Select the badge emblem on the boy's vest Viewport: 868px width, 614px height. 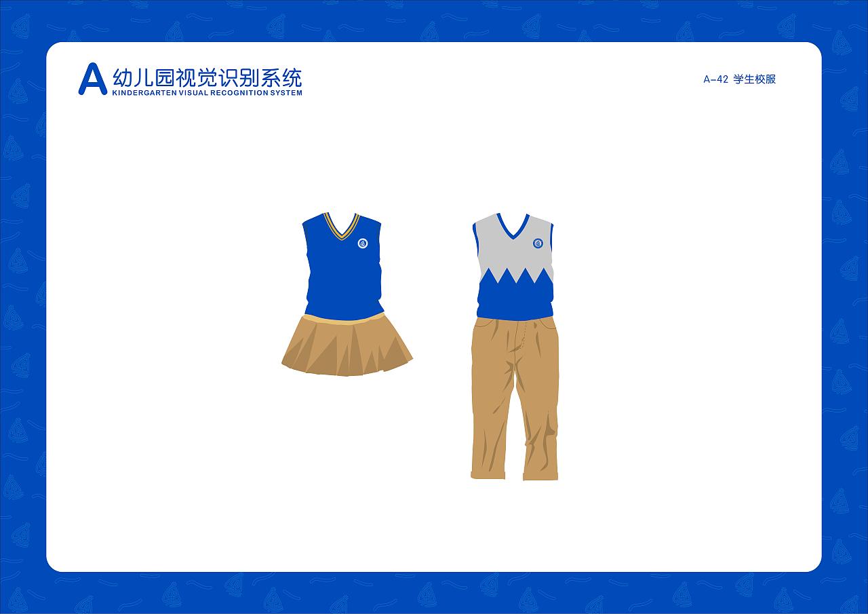point(537,244)
